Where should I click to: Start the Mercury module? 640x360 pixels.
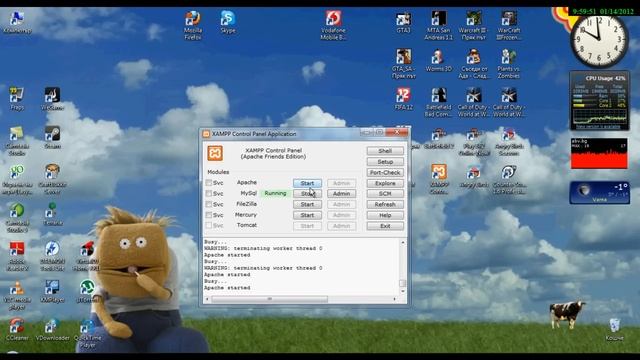coord(307,215)
